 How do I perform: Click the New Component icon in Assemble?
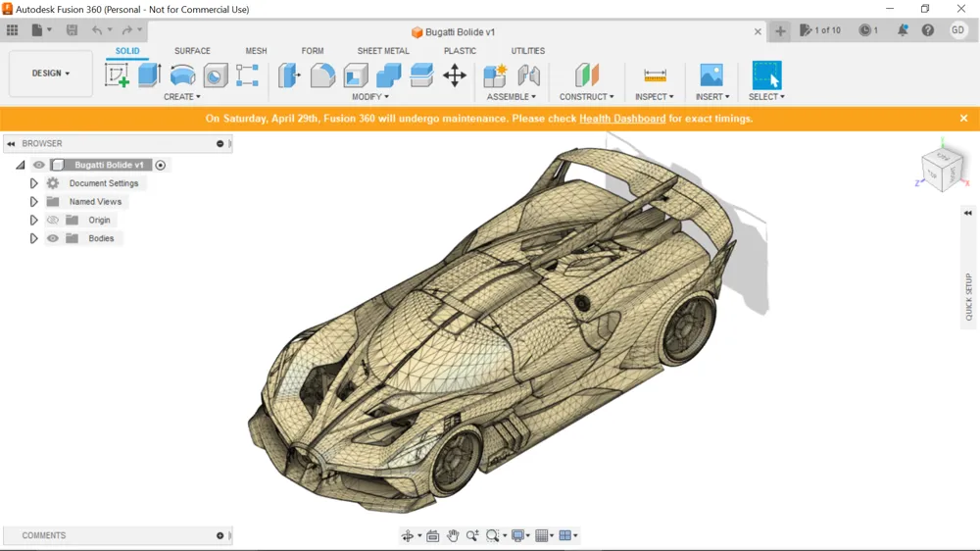495,75
